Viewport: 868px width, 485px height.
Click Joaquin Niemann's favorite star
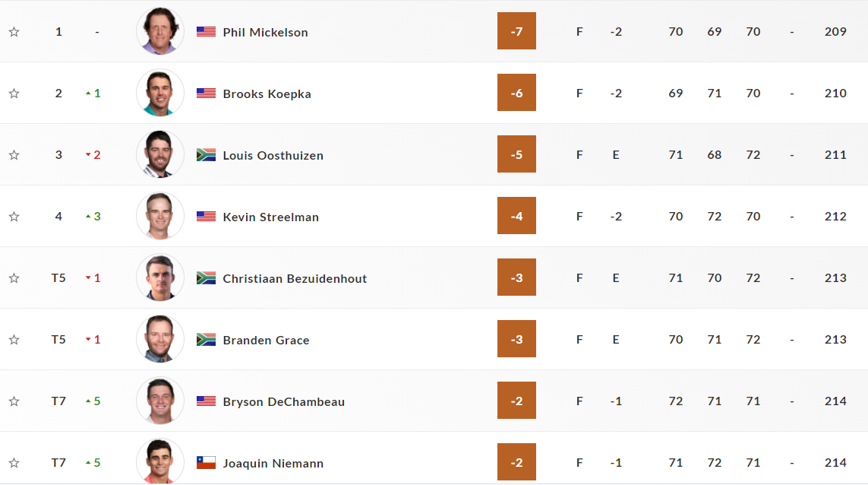tap(14, 463)
